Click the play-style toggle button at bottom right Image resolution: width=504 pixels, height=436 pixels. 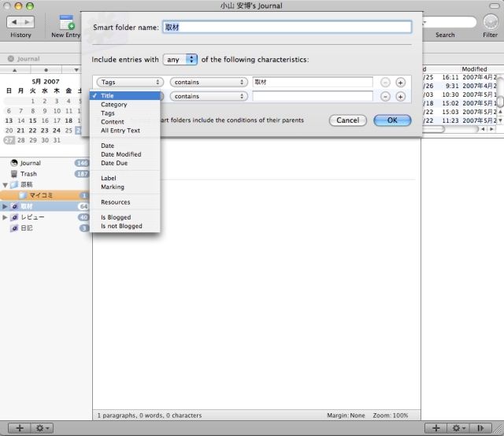point(480,428)
